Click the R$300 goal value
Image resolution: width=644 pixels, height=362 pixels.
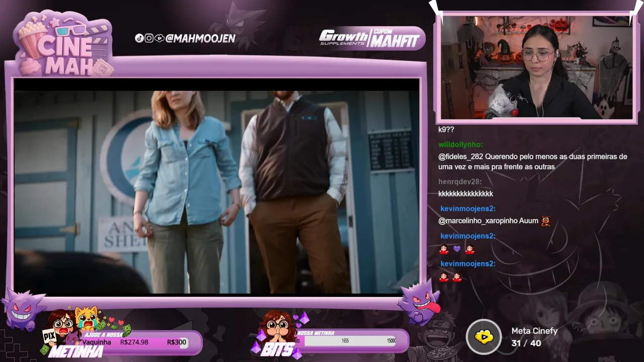click(x=177, y=342)
